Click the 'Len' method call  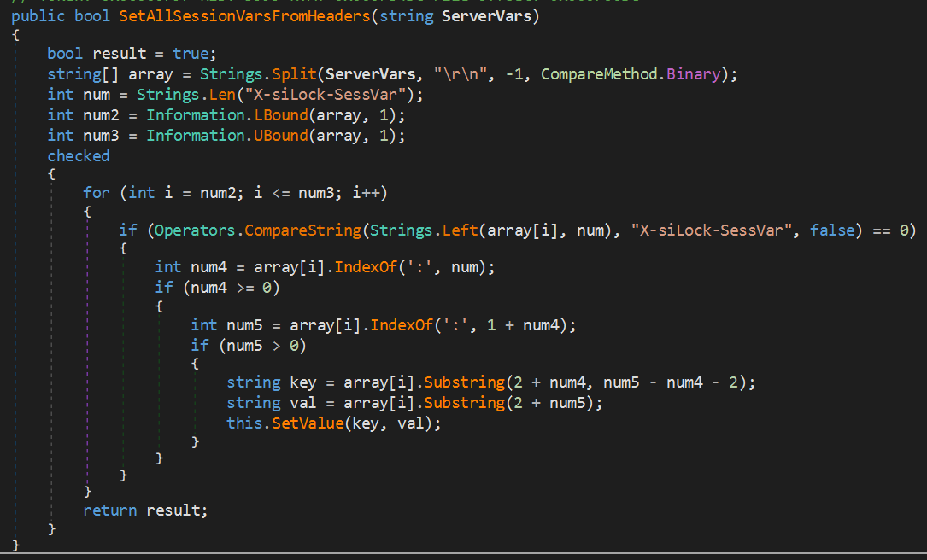(x=222, y=95)
